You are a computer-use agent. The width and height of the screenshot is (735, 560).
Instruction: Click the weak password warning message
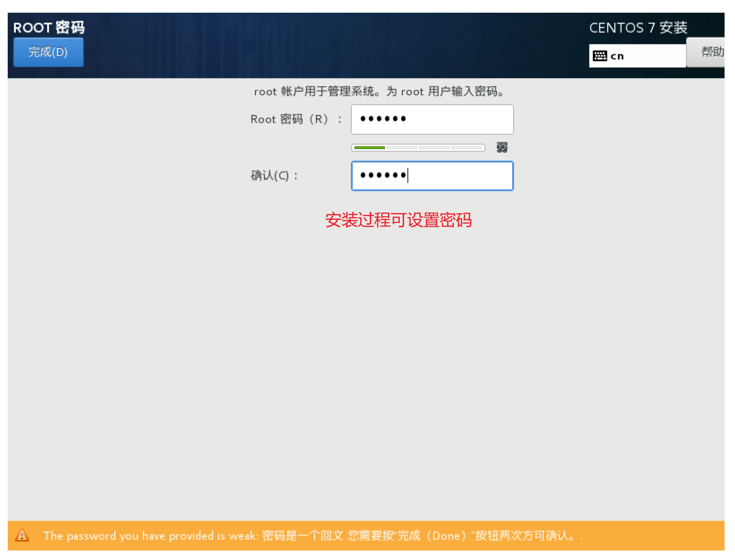click(x=313, y=536)
